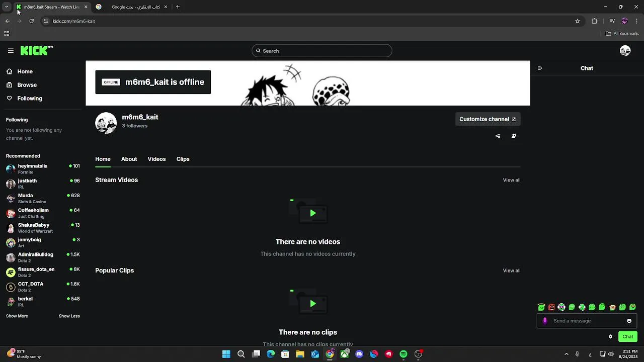The width and height of the screenshot is (644, 362).
Task: Bookmark this page with the star icon
Action: click(x=578, y=21)
